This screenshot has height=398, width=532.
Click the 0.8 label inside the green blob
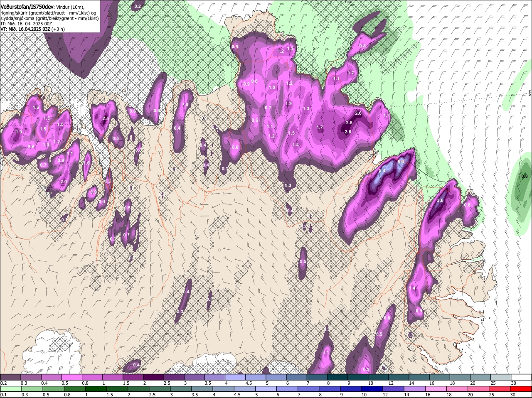pos(525,176)
